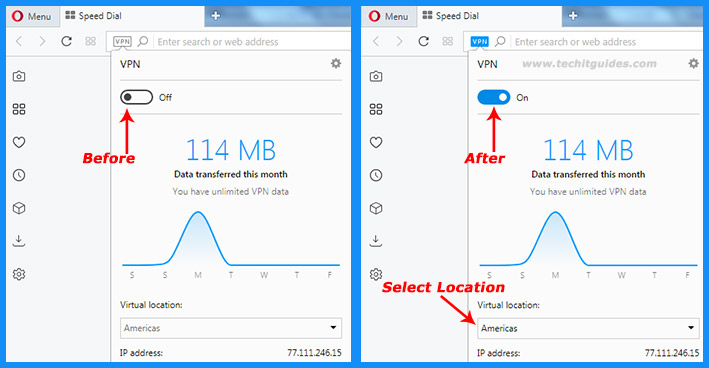
Task: Expand the disabled Americas location dropdown
Action: point(231,328)
